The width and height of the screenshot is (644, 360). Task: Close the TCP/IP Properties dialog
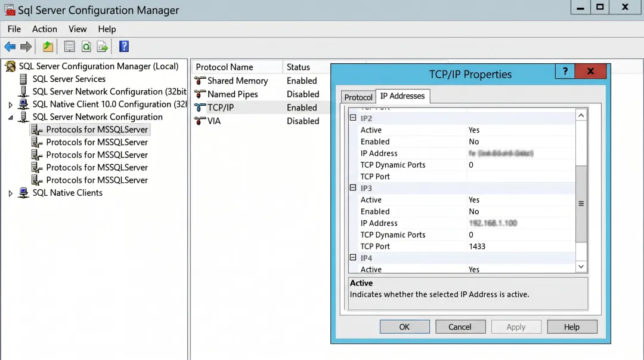(590, 71)
